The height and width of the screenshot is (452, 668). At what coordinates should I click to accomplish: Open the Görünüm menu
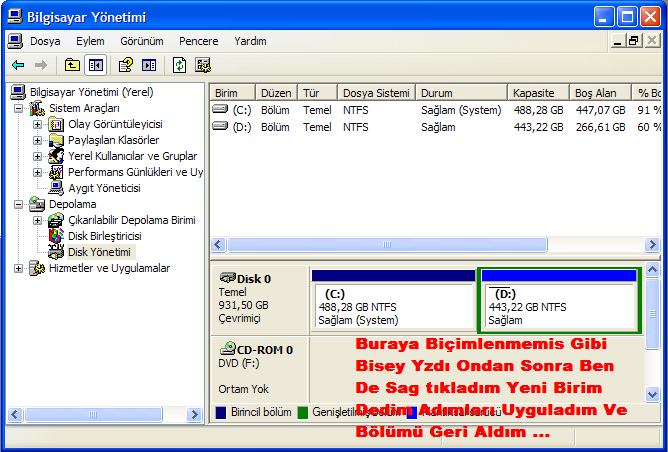[x=141, y=41]
